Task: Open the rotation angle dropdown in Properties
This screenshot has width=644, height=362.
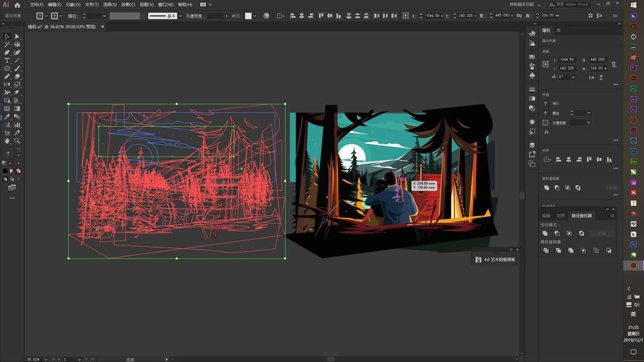Action: pyautogui.click(x=573, y=77)
